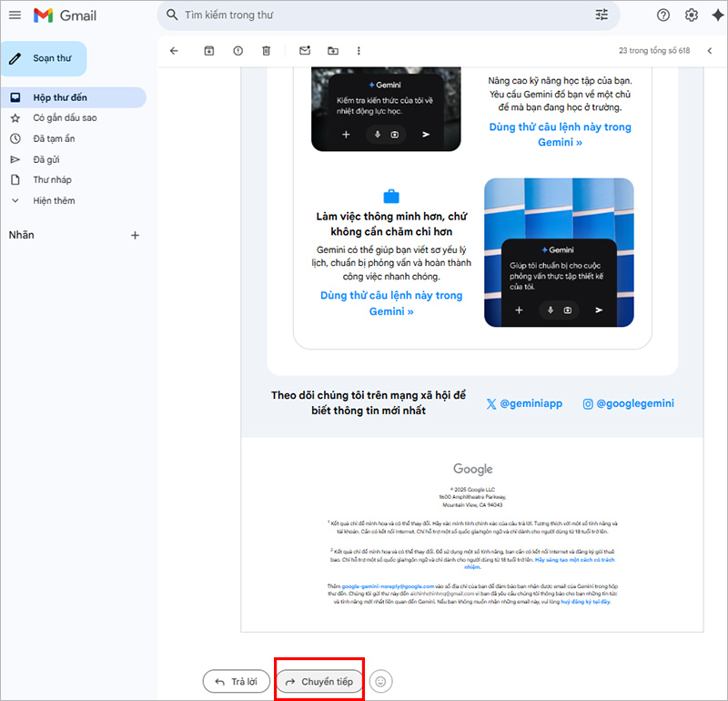
Task: Archive this email
Action: coord(209,51)
